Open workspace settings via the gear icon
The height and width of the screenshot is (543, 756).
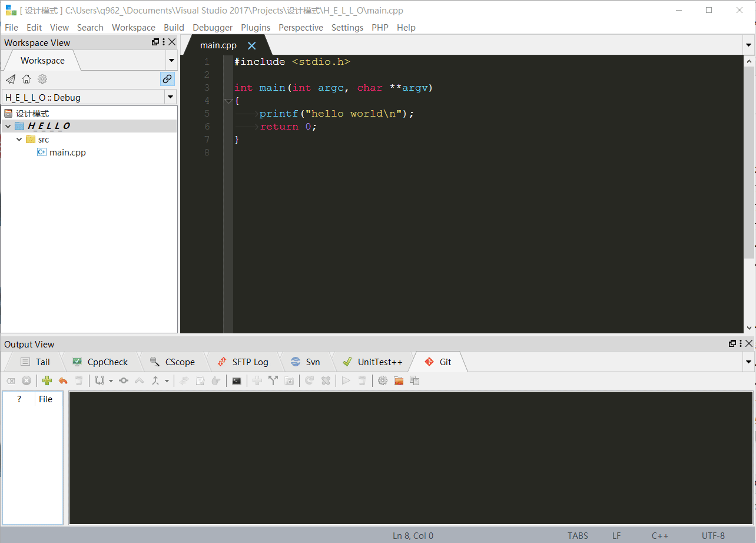coord(42,78)
